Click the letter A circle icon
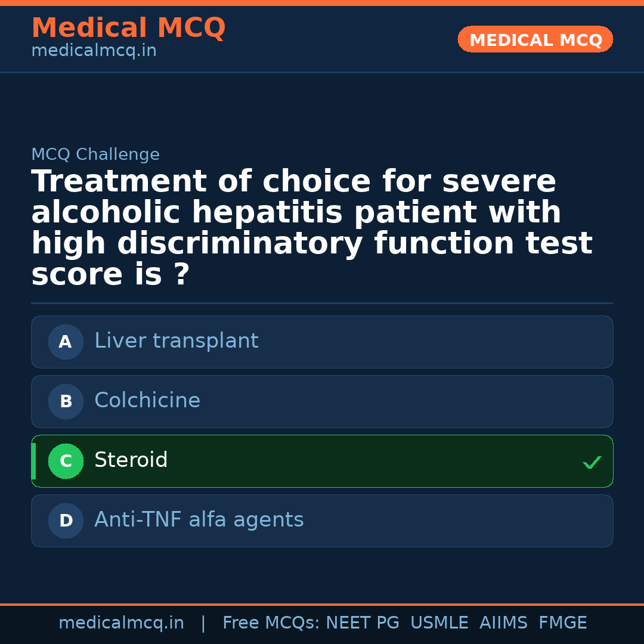Viewport: 644px width, 644px height. (66, 342)
